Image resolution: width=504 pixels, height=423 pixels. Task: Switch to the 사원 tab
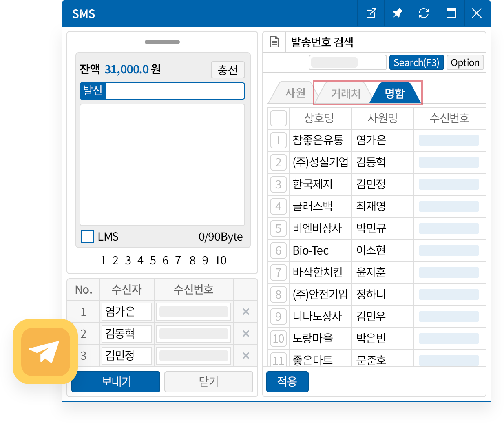[x=295, y=93]
